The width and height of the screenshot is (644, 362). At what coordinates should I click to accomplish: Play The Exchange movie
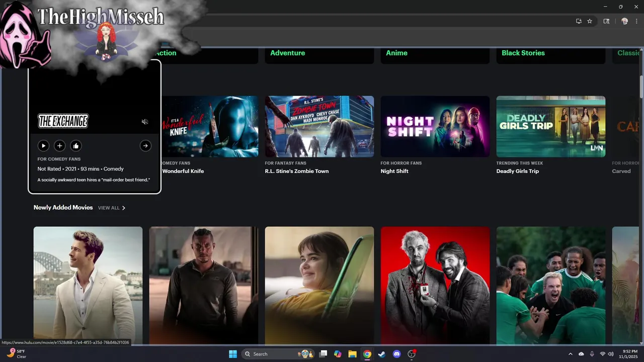(43, 146)
